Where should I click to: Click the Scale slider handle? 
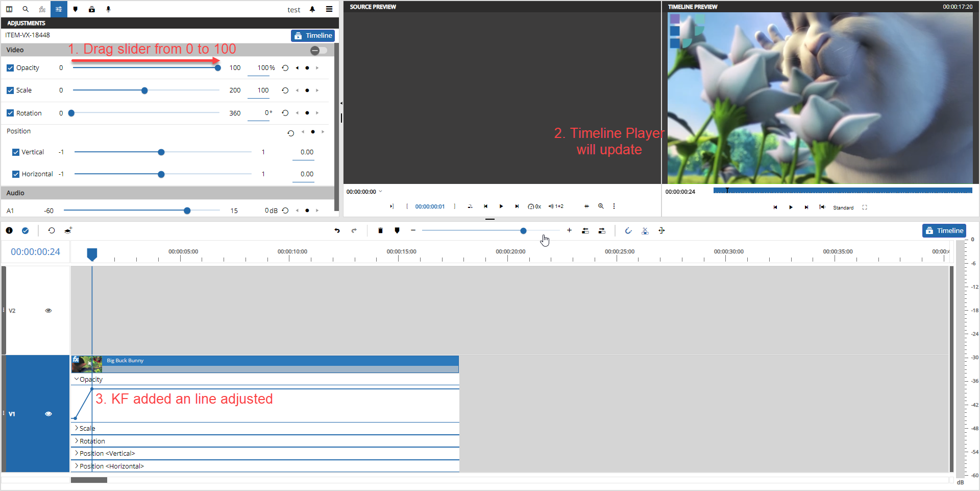point(144,91)
